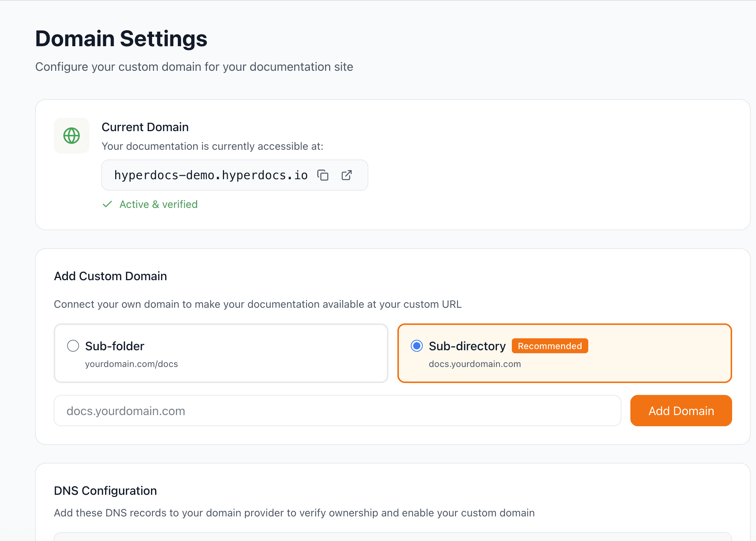Click the Add Custom Domain heading
The width and height of the screenshot is (756, 541).
[110, 276]
